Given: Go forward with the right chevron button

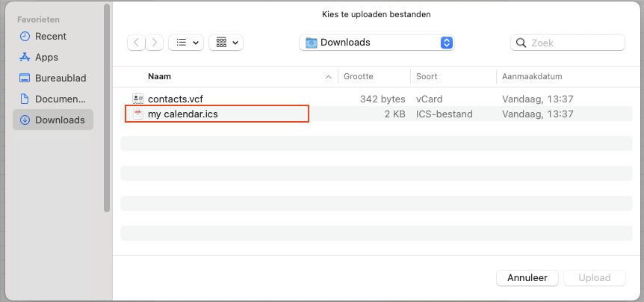Looking at the screenshot, I should [x=155, y=43].
